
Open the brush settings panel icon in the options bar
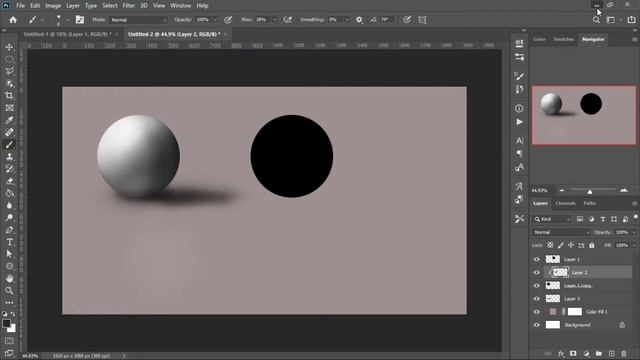click(x=80, y=20)
